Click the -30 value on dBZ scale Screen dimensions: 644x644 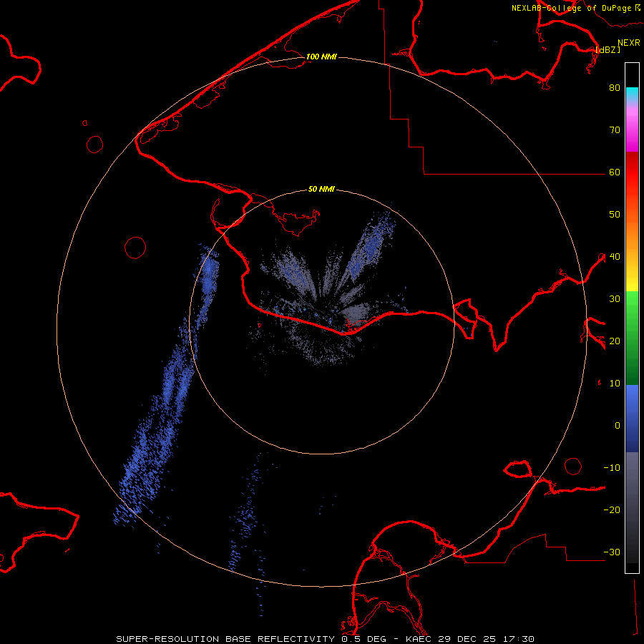point(612,552)
